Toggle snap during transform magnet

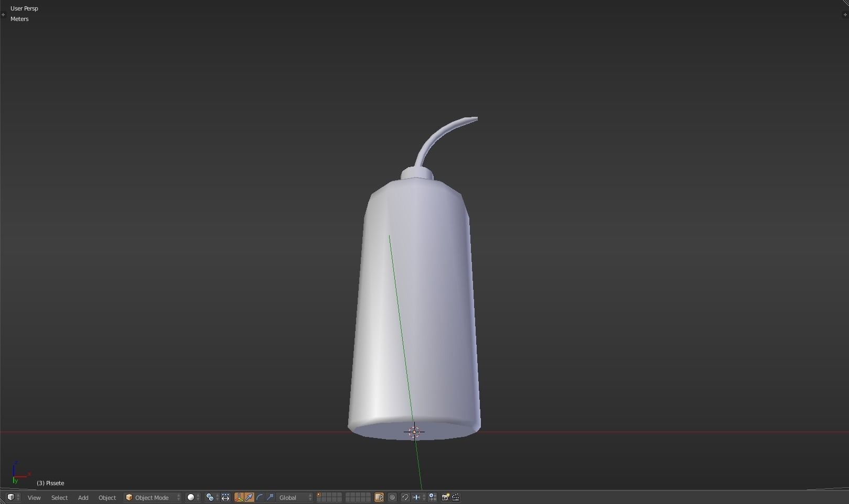pyautogui.click(x=405, y=497)
